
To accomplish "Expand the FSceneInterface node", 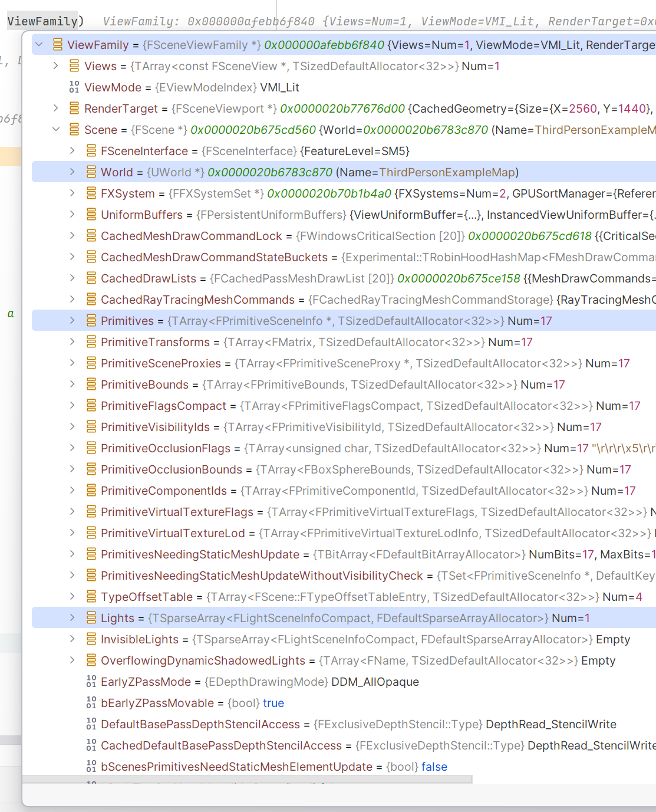I will tap(72, 151).
